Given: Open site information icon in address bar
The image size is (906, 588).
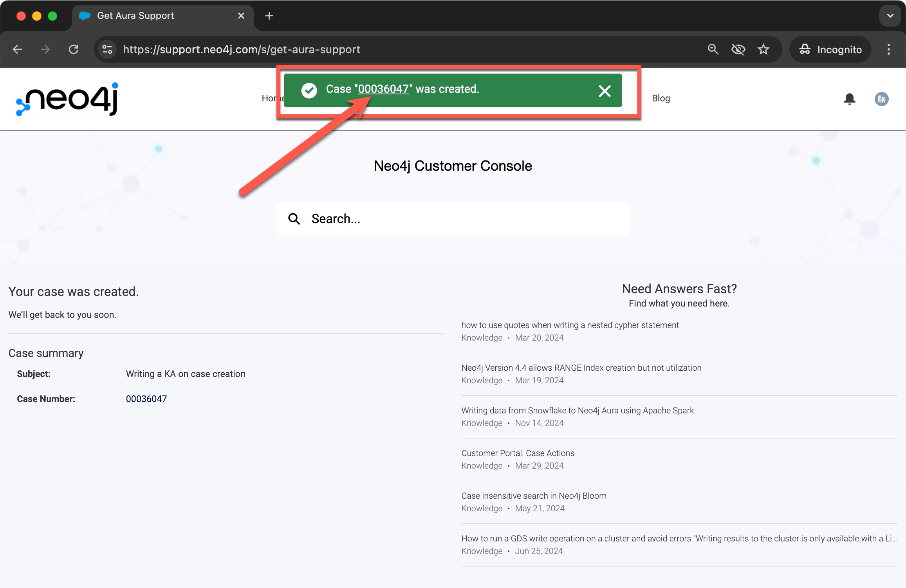Looking at the screenshot, I should (107, 49).
